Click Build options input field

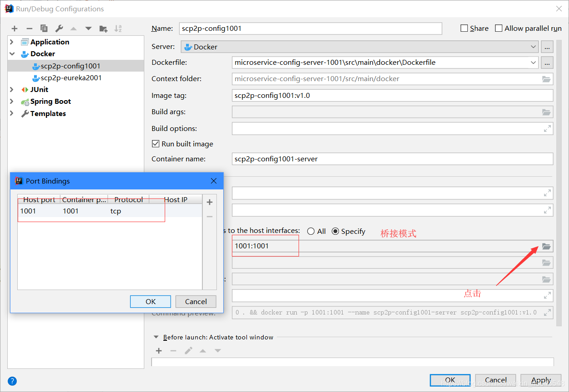392,129
